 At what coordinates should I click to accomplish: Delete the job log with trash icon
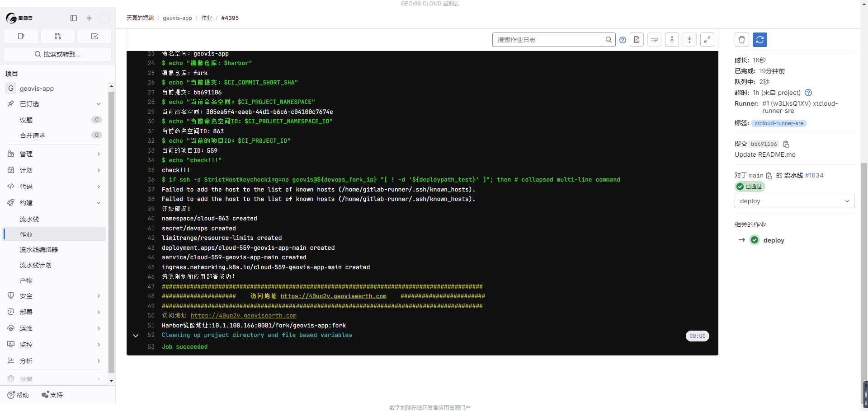742,40
